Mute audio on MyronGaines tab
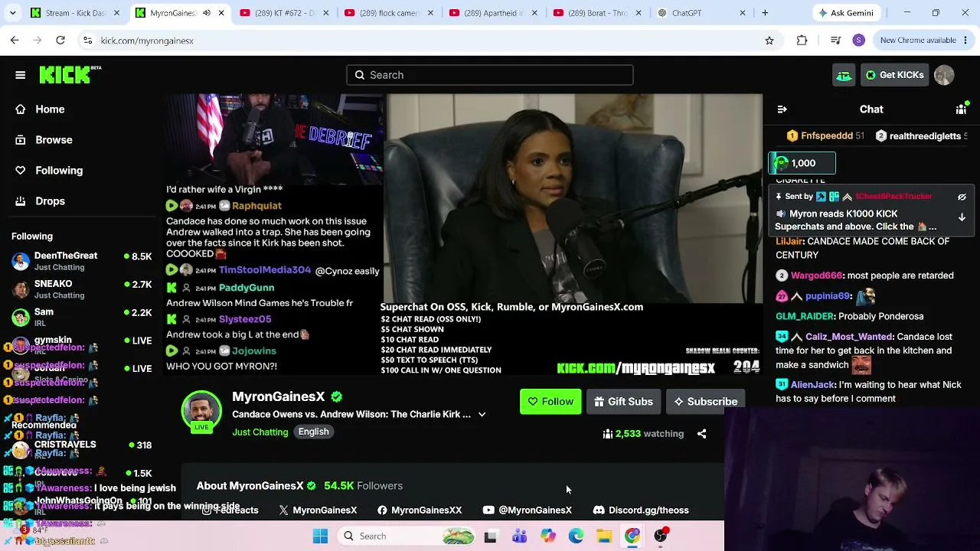Viewport: 980px width, 551px height. [x=207, y=13]
